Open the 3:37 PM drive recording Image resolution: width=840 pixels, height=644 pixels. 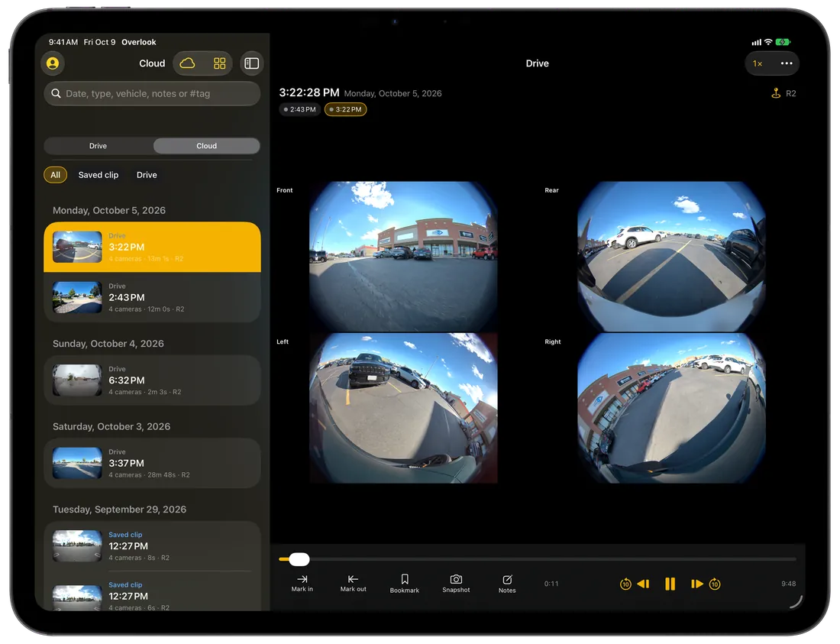152,463
